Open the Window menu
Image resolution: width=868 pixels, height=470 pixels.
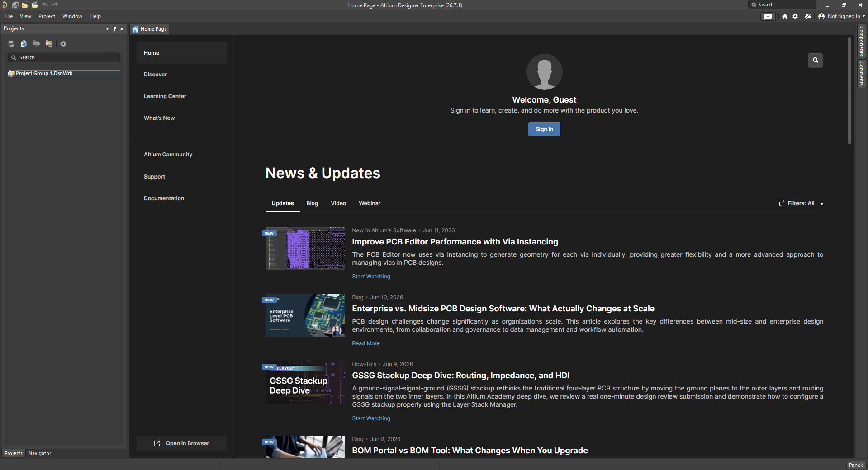72,16
